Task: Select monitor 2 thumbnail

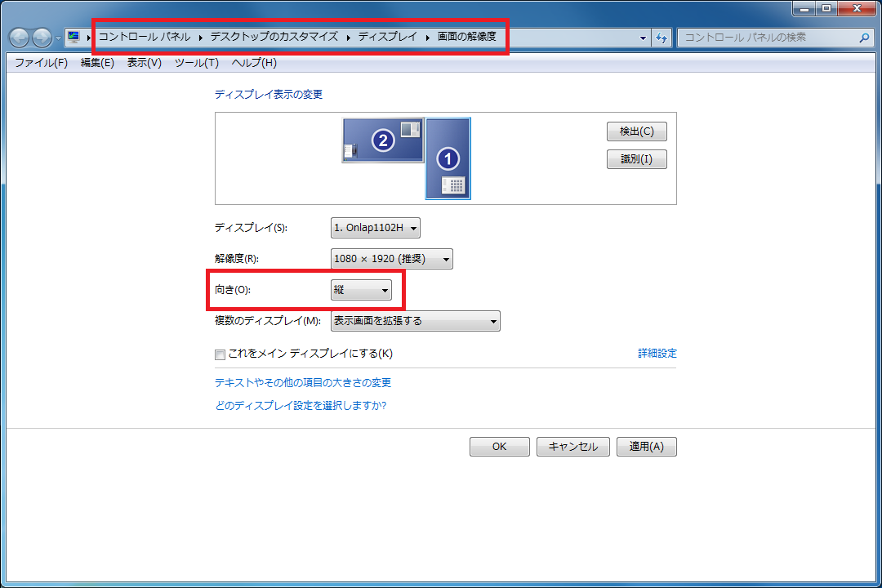Action: (383, 140)
